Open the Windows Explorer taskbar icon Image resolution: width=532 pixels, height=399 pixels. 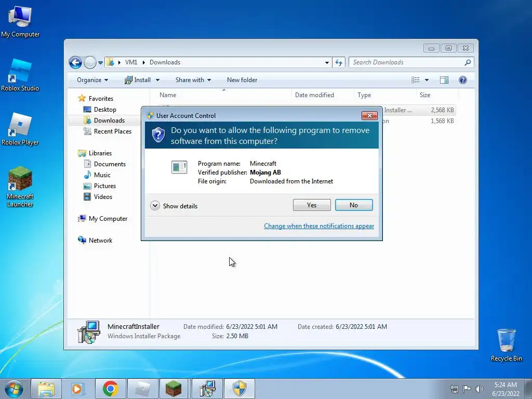46,389
